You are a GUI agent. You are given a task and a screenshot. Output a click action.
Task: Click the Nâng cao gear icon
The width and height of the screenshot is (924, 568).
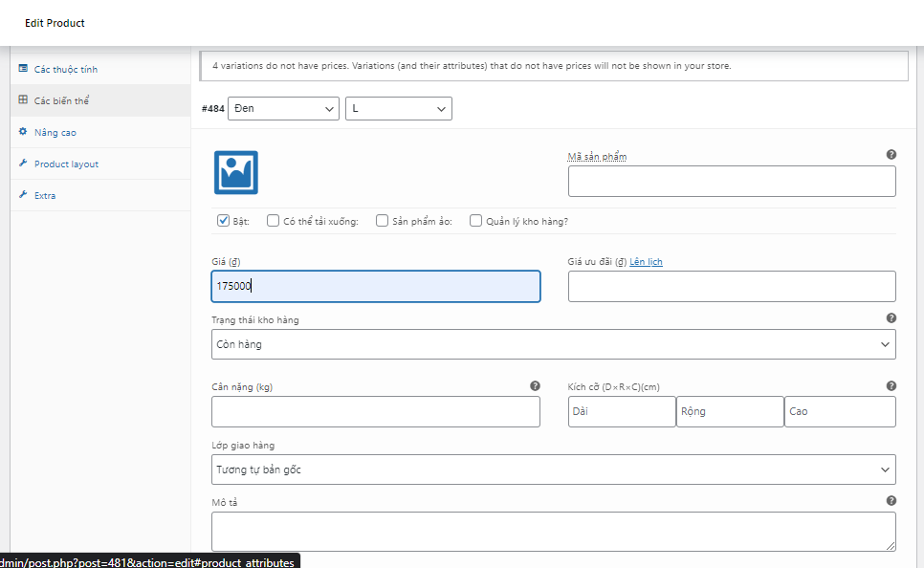tap(23, 132)
